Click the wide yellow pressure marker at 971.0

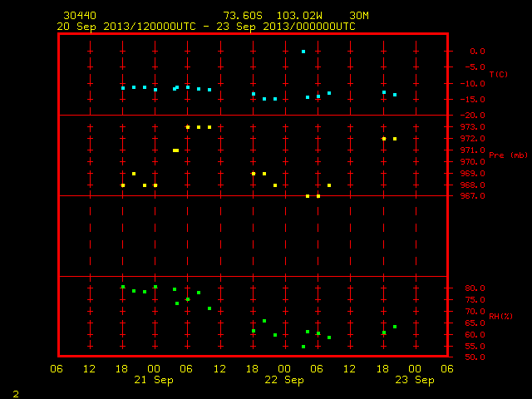tap(175, 150)
